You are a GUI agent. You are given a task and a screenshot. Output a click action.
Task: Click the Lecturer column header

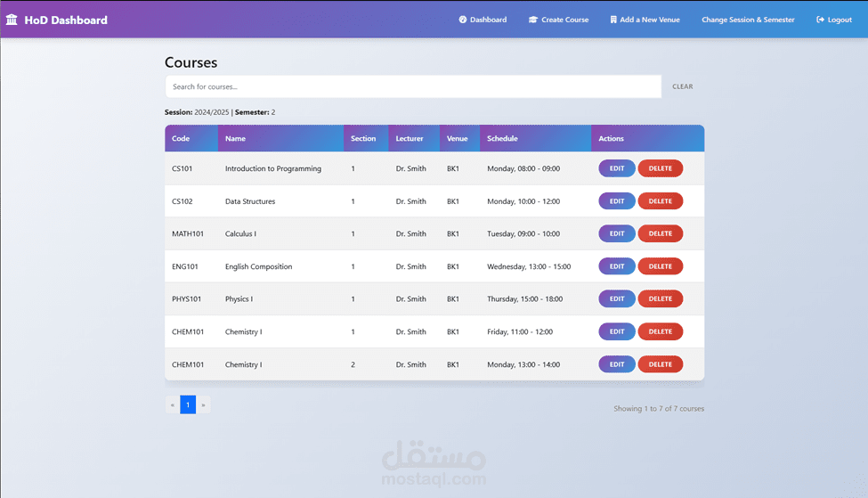pyautogui.click(x=414, y=138)
